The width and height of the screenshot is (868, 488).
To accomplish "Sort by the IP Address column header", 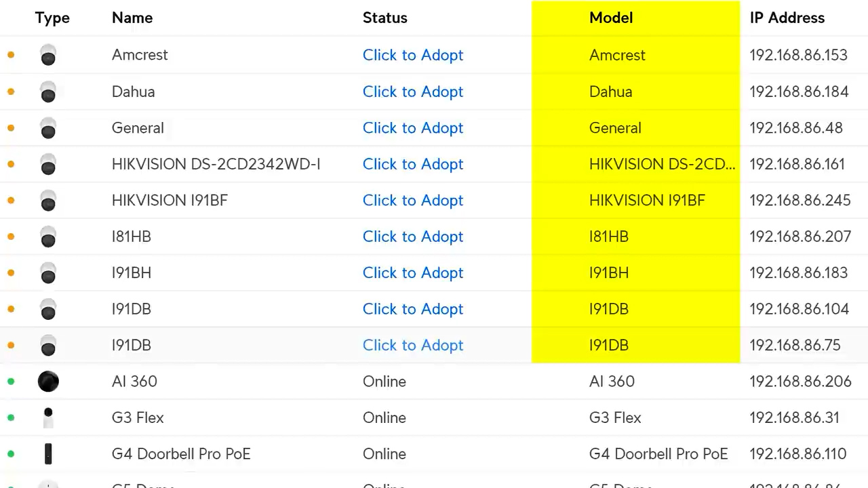I will point(787,18).
